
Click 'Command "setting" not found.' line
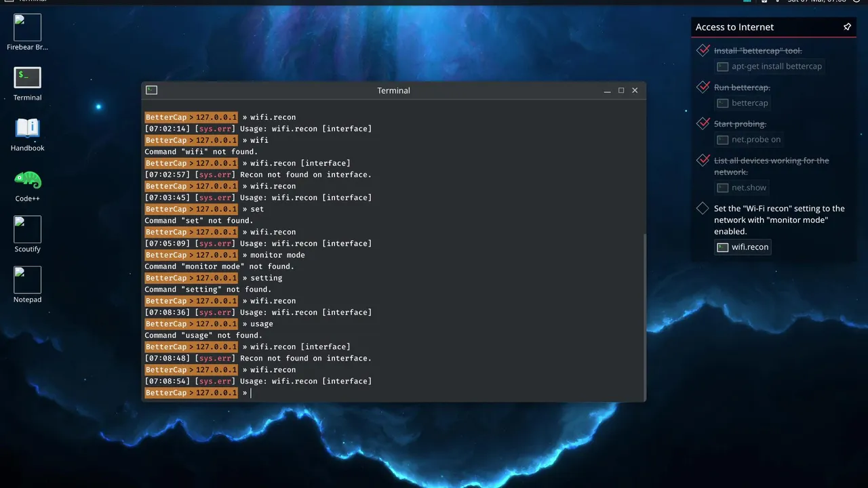point(208,289)
